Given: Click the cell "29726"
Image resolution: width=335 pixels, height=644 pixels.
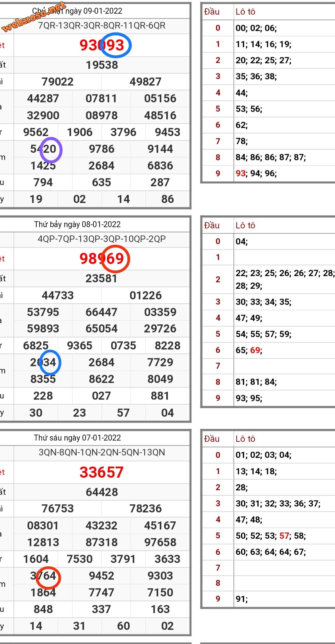Looking at the screenshot, I should tap(160, 329).
